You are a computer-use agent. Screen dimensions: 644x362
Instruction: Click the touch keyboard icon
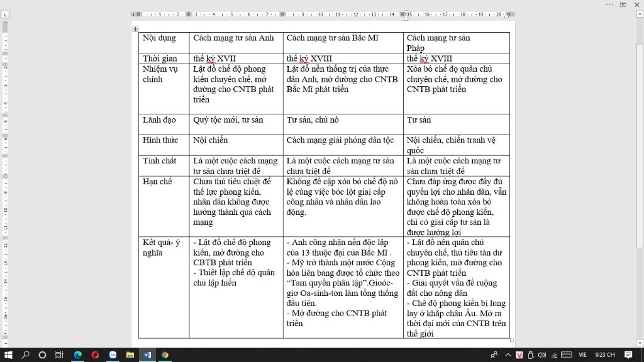pyautogui.click(x=567, y=355)
